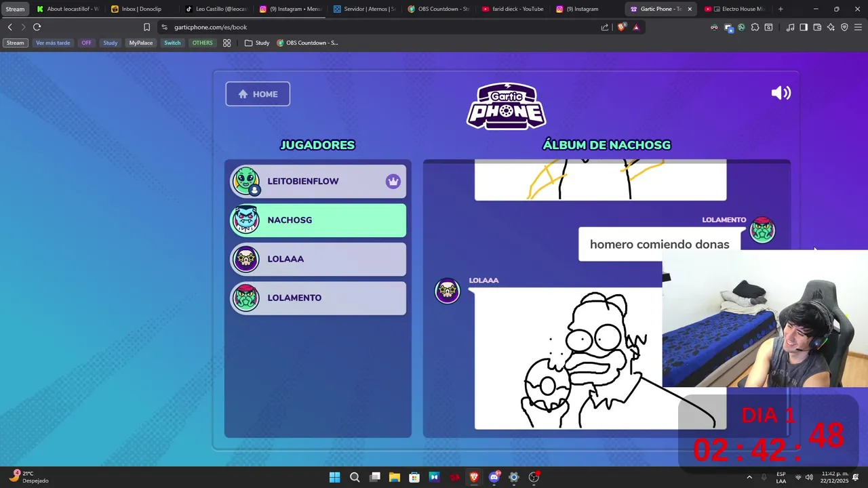Open the Ver más tarde bookmark group
This screenshot has width=868, height=488.
coord(53,43)
